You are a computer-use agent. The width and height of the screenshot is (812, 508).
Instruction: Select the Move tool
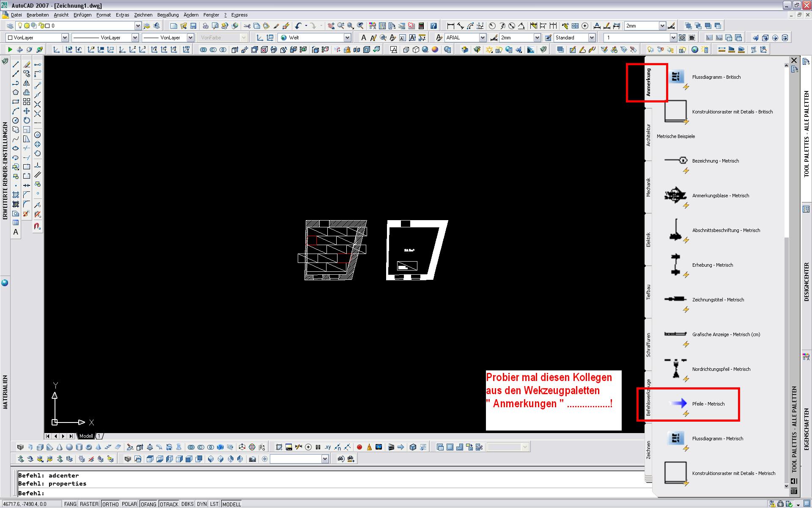[27, 111]
